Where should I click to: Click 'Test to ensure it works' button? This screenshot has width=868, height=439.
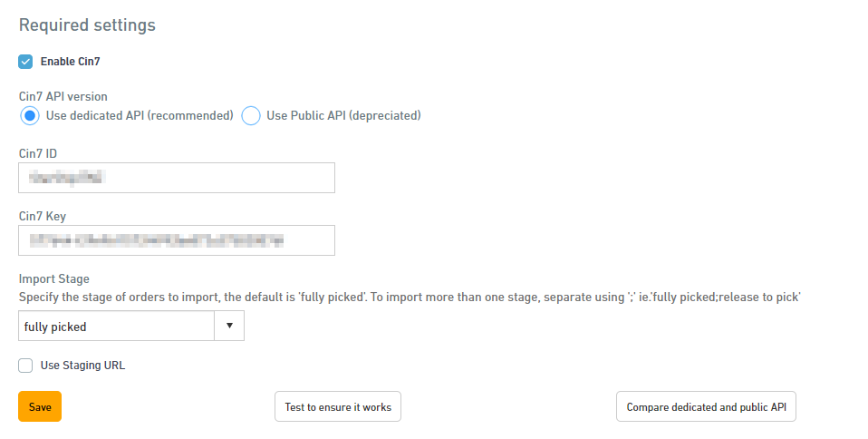click(337, 407)
